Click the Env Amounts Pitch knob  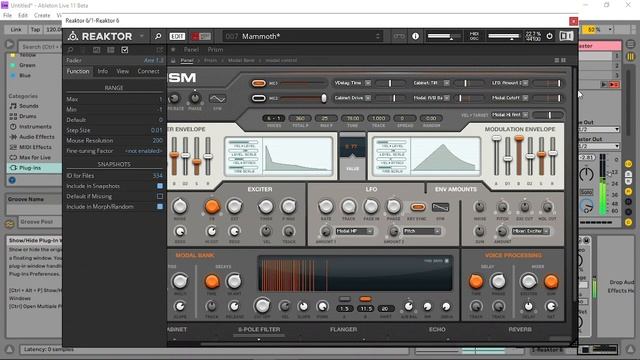[x=502, y=207]
